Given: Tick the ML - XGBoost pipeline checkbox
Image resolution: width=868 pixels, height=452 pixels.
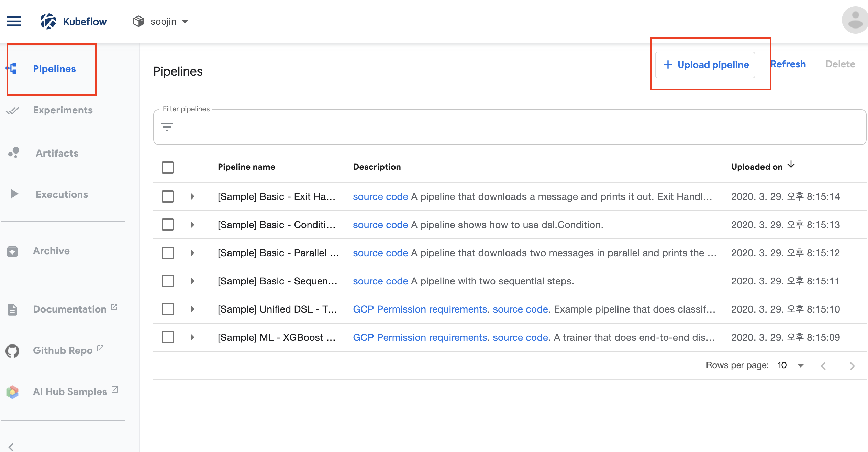Looking at the screenshot, I should (x=168, y=337).
